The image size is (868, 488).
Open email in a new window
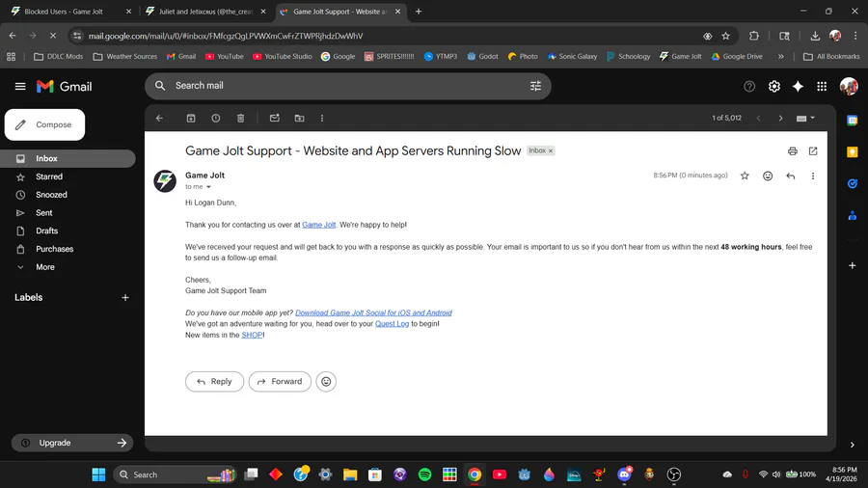pos(813,151)
